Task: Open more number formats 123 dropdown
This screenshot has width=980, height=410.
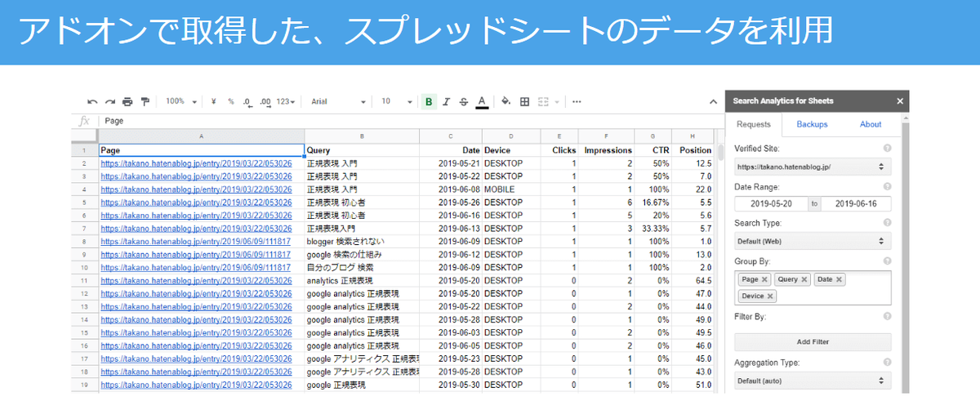Action: click(285, 102)
